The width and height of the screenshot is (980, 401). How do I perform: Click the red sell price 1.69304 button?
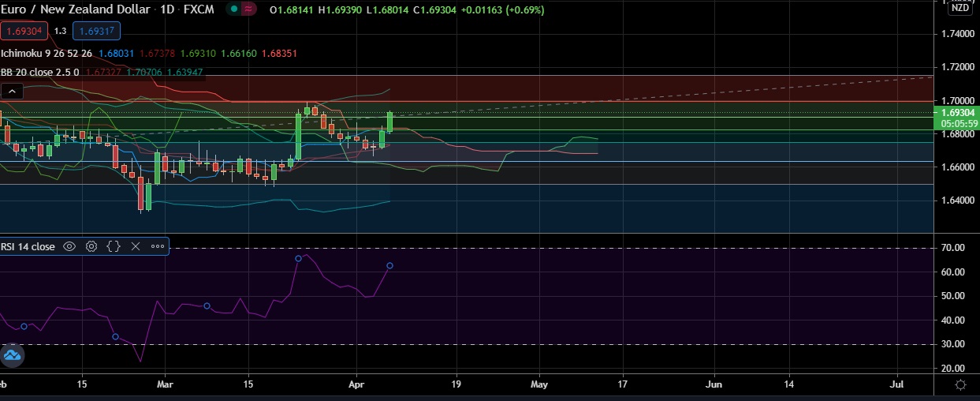(25, 31)
